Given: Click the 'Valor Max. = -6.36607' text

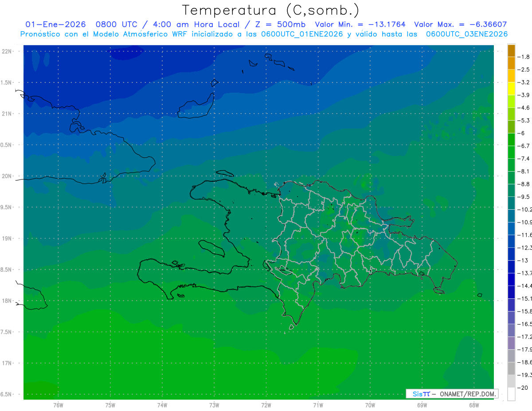Looking at the screenshot, I should click(x=461, y=25).
